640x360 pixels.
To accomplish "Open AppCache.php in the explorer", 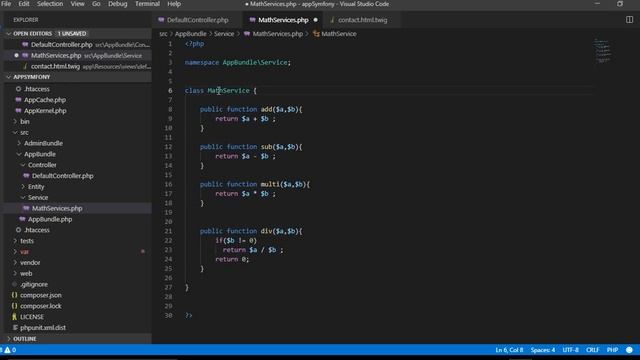I will pyautogui.click(x=45, y=100).
